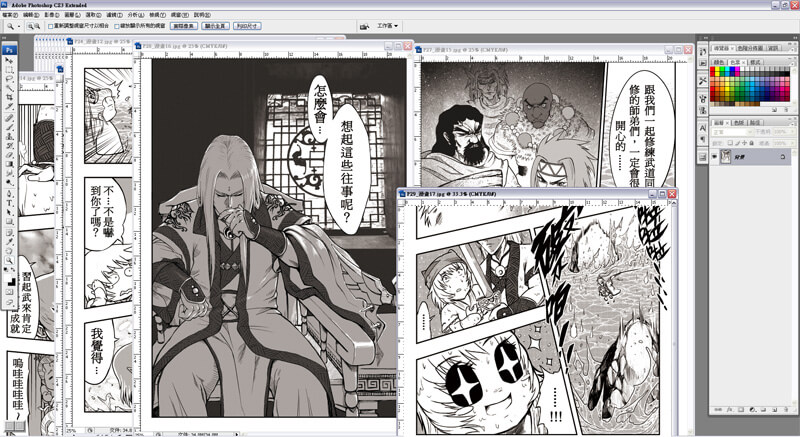Hide the 背景 layer with its eye icon

(x=714, y=157)
